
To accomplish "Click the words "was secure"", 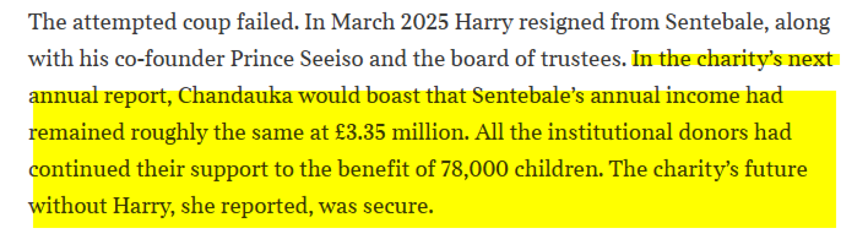I will (376, 206).
